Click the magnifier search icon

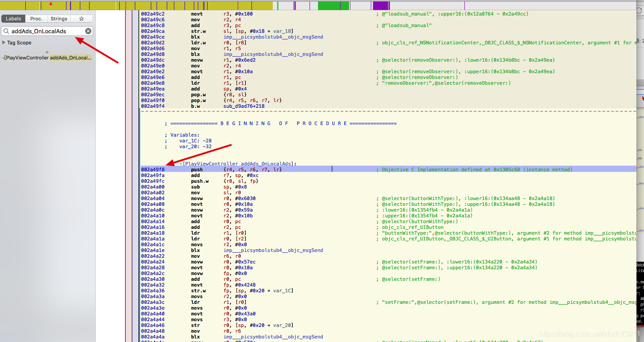tap(6, 31)
